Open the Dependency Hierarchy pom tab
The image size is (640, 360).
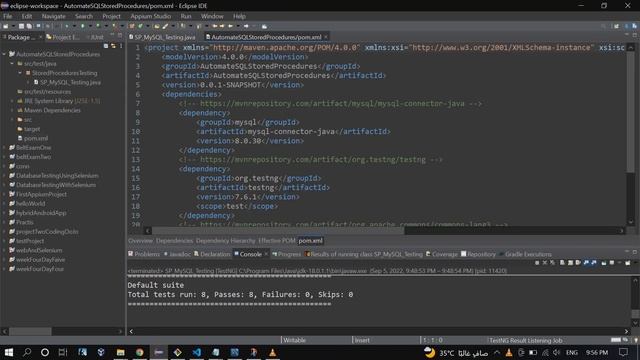point(225,241)
